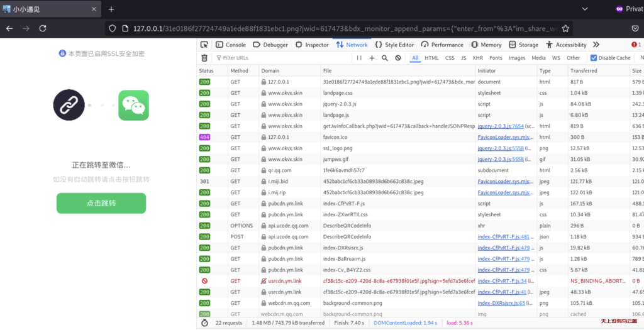Viewport: 644px width, 330px height.
Task: Open a new browser tab
Action: (111, 9)
